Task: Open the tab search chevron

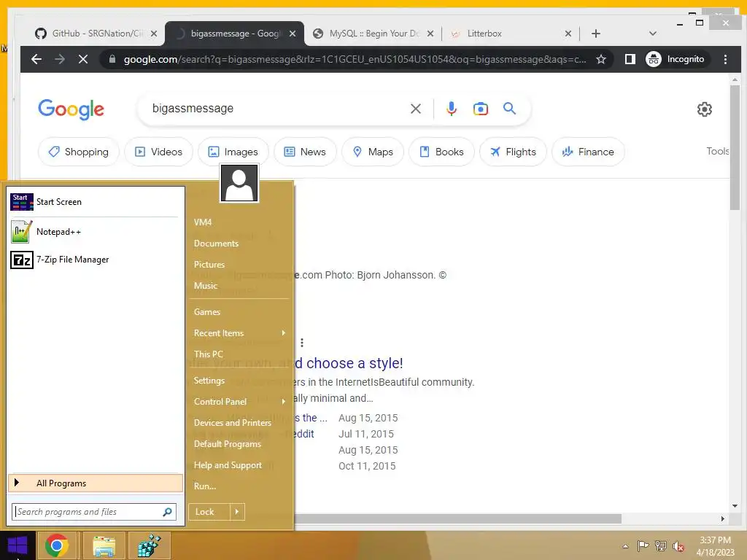Action: (x=653, y=34)
